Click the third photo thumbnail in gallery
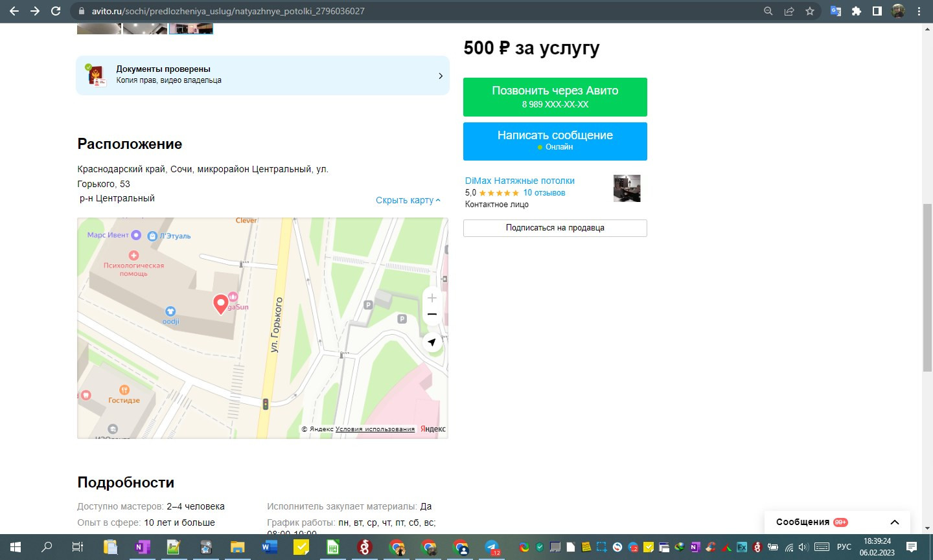 coord(191,28)
